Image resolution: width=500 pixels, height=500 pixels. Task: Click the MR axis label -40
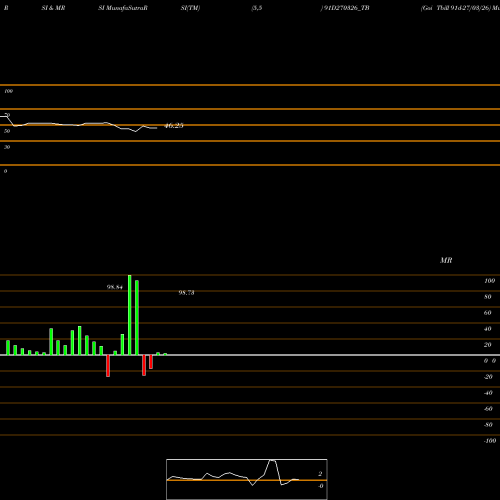pos(488,393)
